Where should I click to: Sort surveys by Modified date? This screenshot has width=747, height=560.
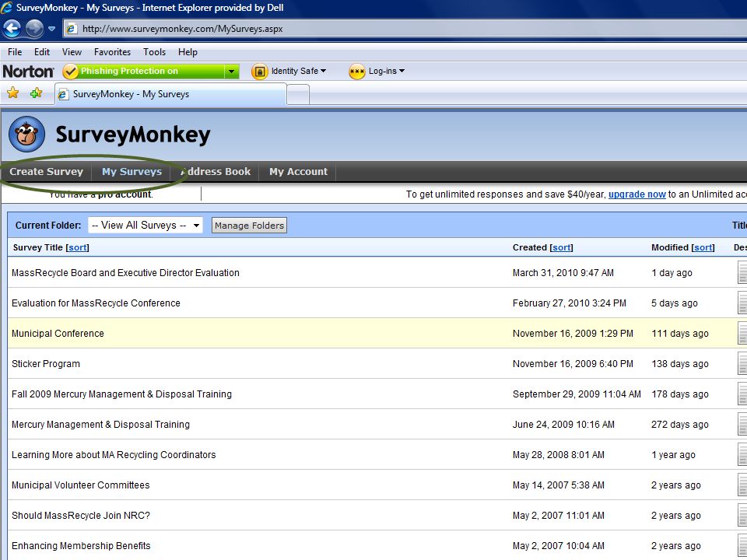tap(703, 247)
